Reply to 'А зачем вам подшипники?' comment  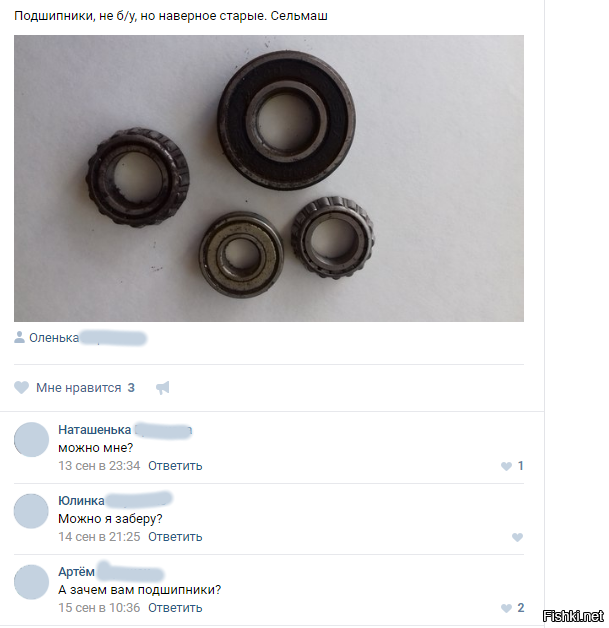pos(175,608)
